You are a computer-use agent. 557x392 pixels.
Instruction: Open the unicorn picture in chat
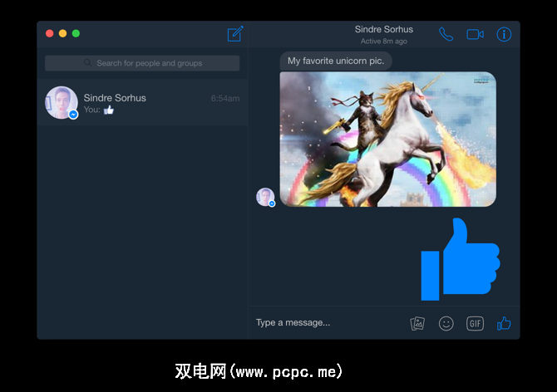388,139
